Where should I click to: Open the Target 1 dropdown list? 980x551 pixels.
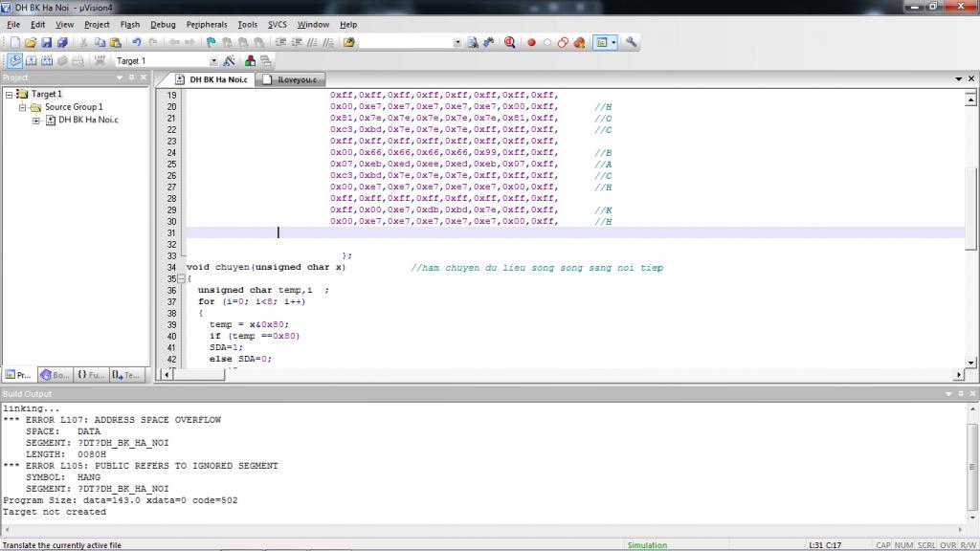tap(212, 61)
